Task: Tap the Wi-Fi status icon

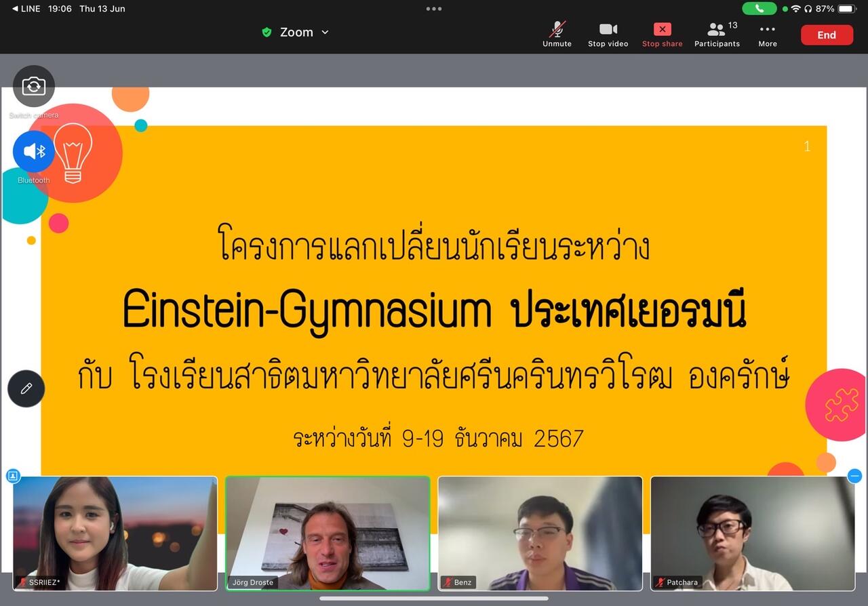Action: point(796,9)
